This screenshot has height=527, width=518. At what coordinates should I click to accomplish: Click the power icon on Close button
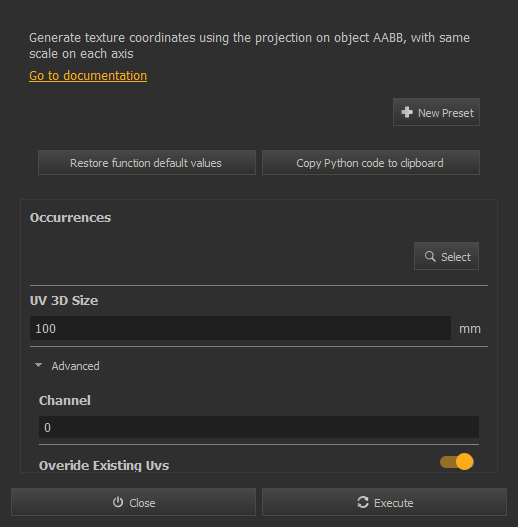pos(118,502)
